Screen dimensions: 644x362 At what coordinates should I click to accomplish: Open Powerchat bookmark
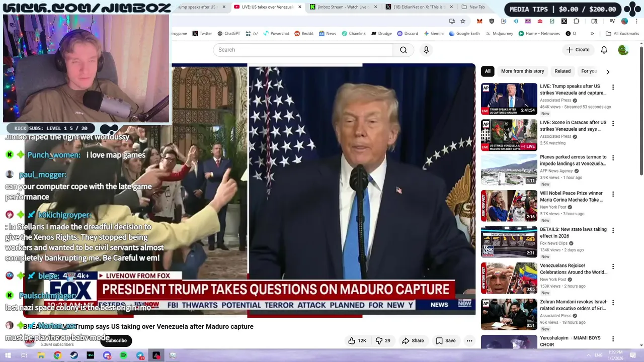point(276,34)
